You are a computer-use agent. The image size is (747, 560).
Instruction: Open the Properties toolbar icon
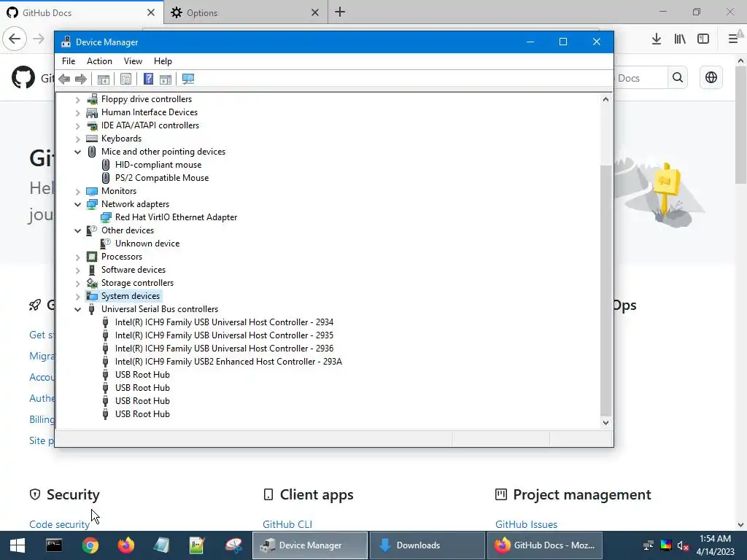point(125,79)
